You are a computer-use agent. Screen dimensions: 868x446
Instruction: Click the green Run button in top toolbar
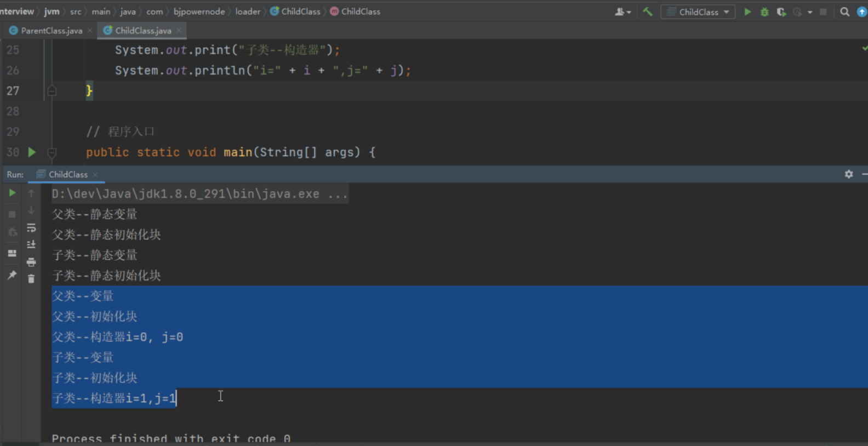pyautogui.click(x=747, y=12)
